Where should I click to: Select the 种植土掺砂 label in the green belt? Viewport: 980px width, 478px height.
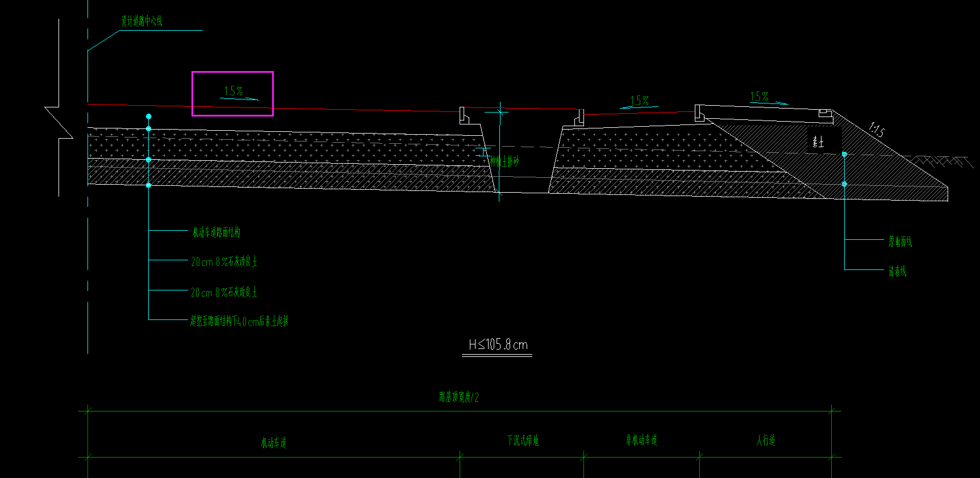pos(505,162)
